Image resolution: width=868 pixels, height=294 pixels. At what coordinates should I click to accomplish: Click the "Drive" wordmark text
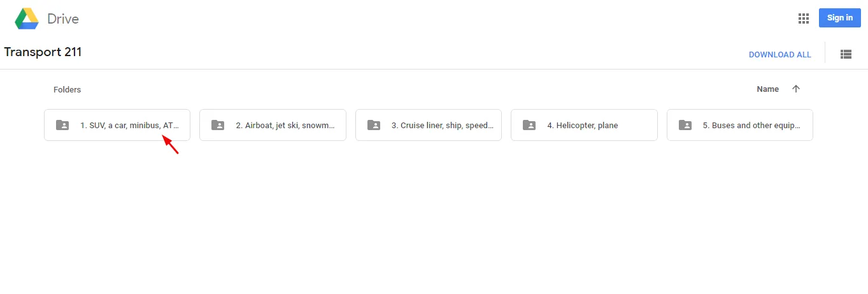pos(63,19)
